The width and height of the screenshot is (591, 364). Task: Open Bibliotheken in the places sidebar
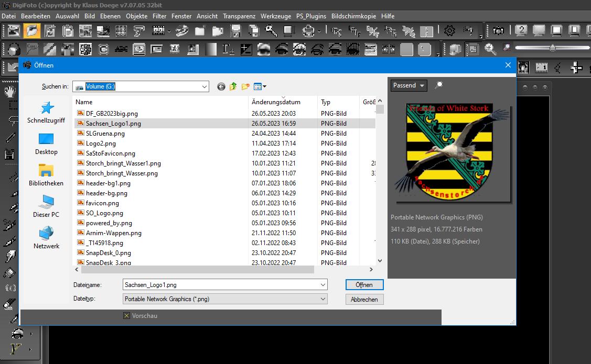click(46, 175)
